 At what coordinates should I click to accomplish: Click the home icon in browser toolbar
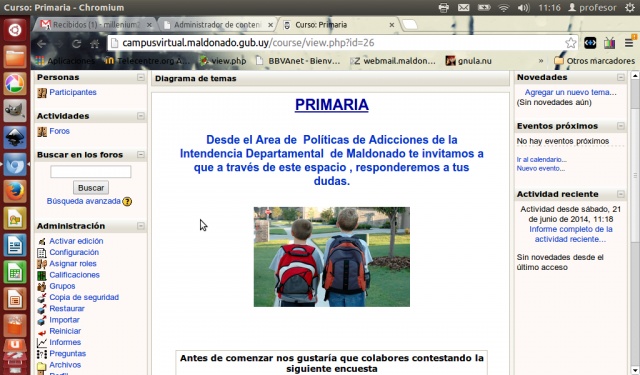pyautogui.click(x=95, y=43)
